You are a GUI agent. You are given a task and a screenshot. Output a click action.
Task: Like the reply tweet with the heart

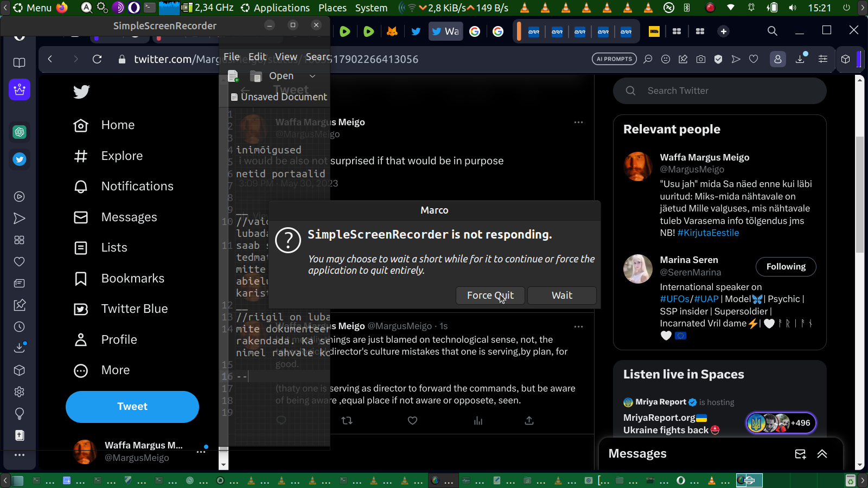click(413, 420)
